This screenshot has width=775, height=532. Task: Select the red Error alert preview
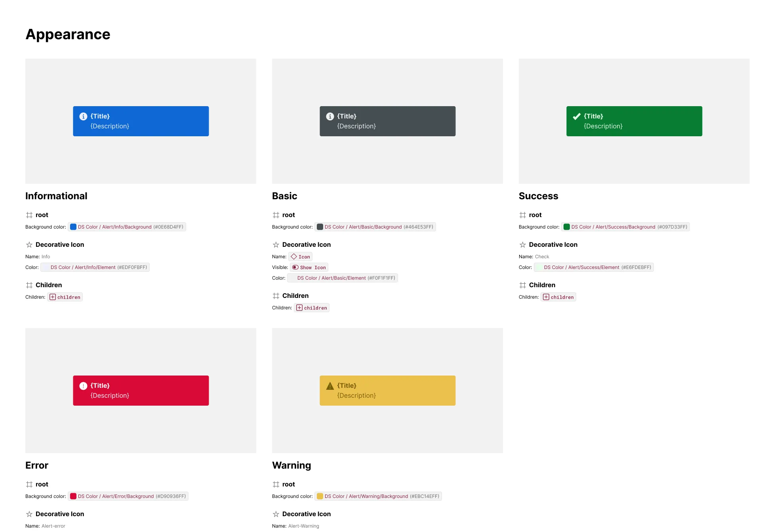141,391
